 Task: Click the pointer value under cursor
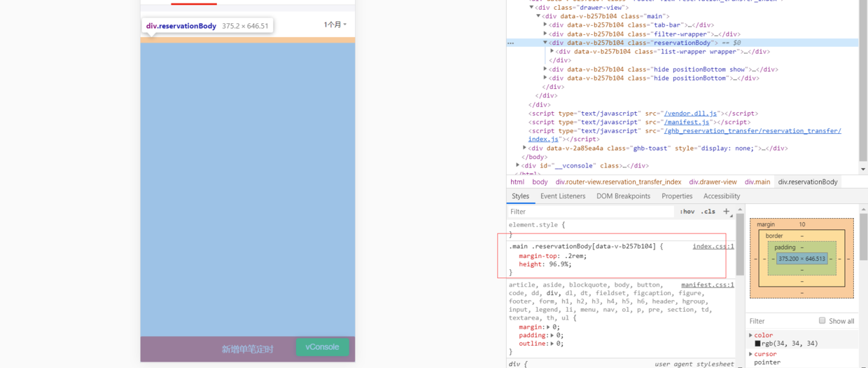766,362
